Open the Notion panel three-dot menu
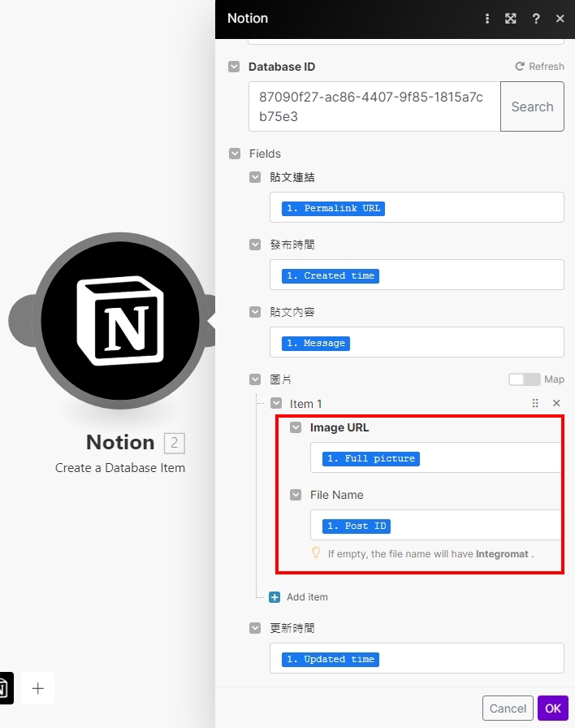This screenshot has height=728, width=575. [486, 19]
